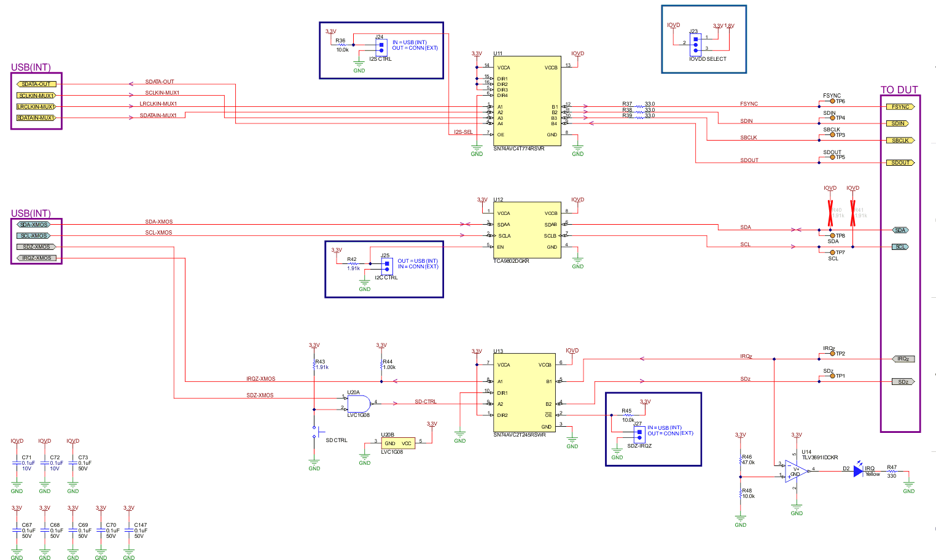
Task: Click the U14 TLV3691 comparator triangle
Action: (x=796, y=472)
